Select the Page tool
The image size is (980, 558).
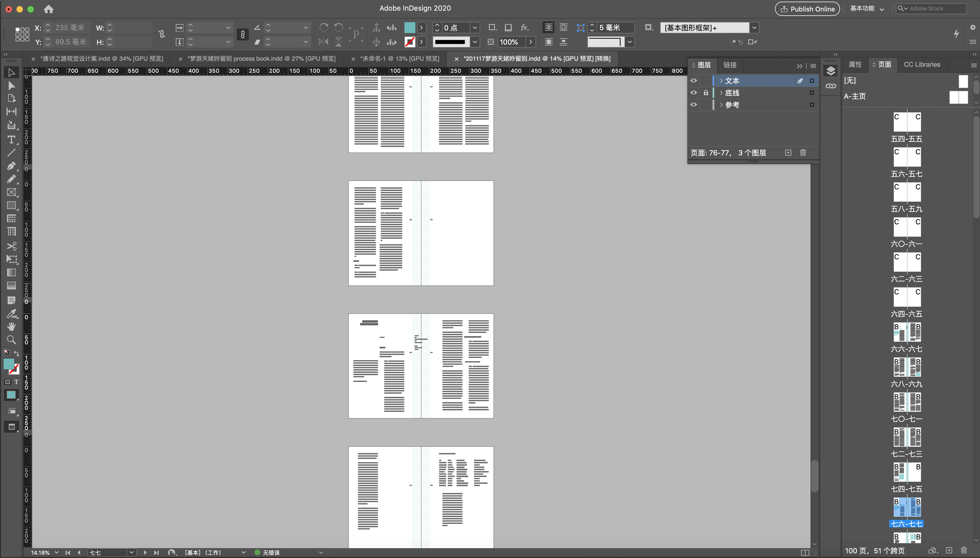click(x=11, y=98)
